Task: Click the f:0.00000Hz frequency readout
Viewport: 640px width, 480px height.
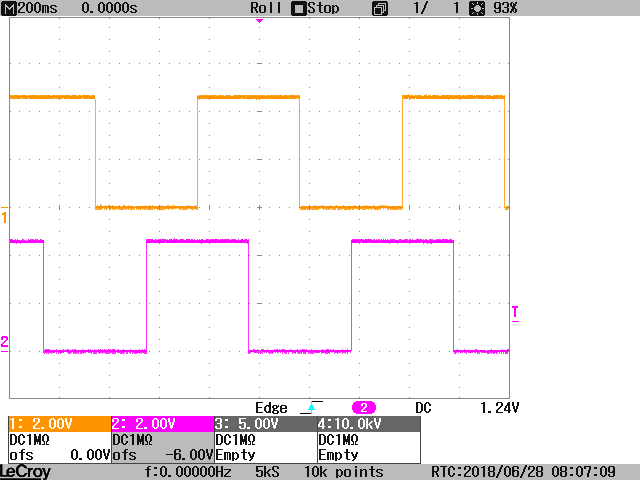Action: (188, 472)
